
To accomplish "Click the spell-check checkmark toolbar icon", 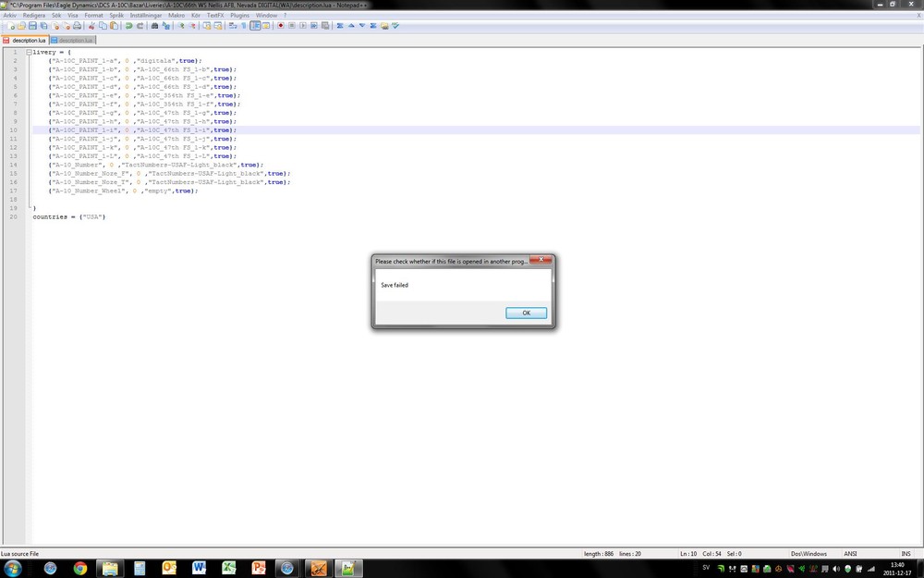I will click(395, 26).
